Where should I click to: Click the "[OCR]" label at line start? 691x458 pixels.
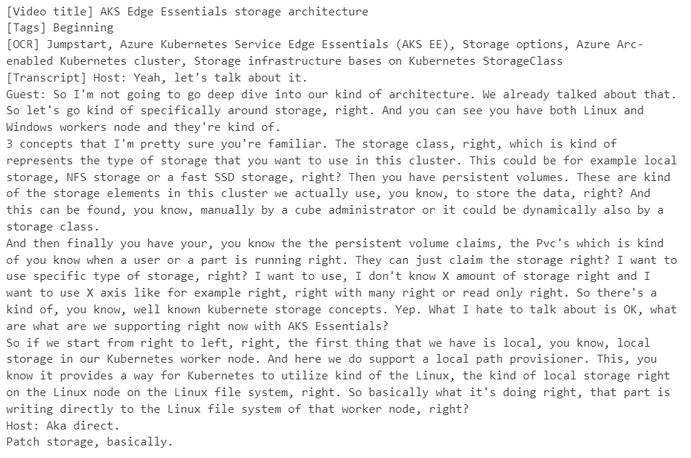[x=22, y=43]
